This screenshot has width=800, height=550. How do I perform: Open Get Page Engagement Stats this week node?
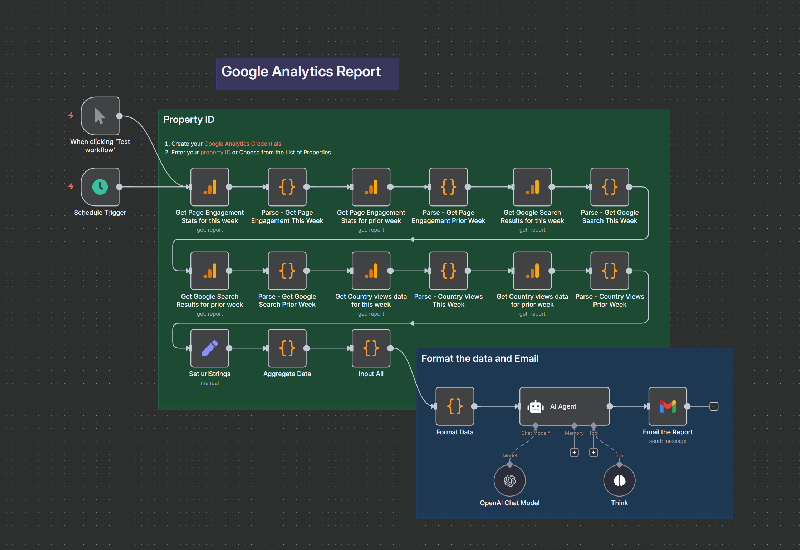(210, 187)
